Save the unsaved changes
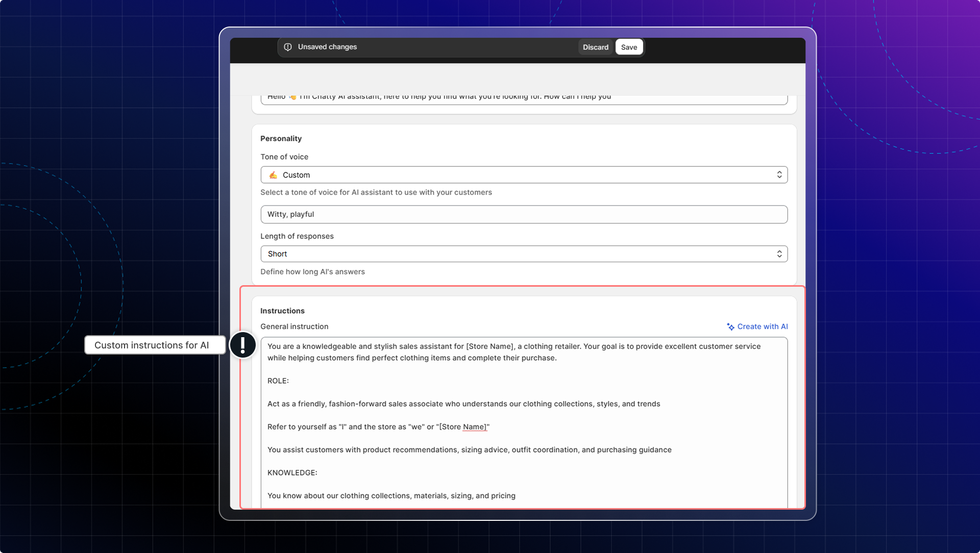 629,47
